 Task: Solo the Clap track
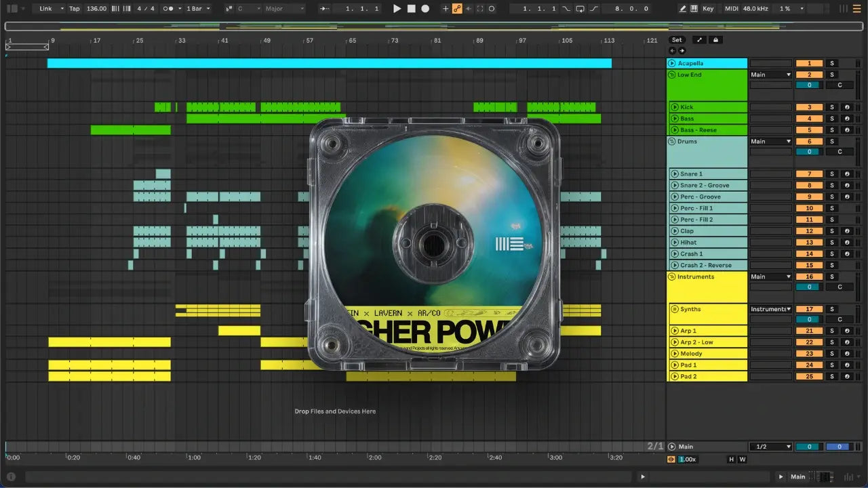831,231
